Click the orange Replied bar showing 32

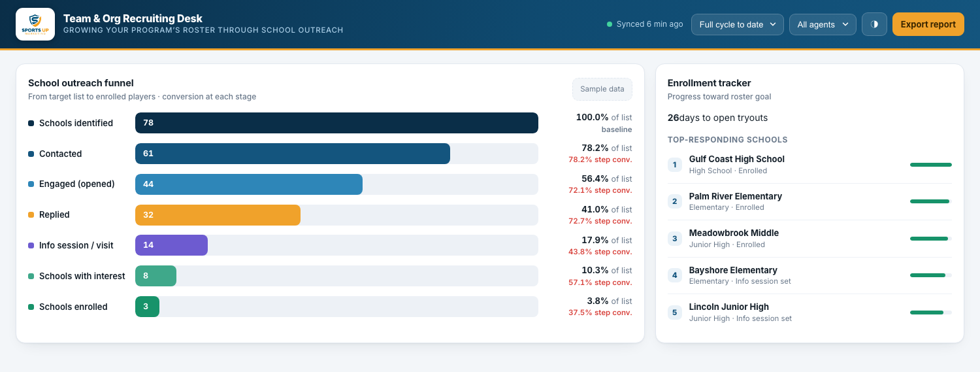point(218,215)
